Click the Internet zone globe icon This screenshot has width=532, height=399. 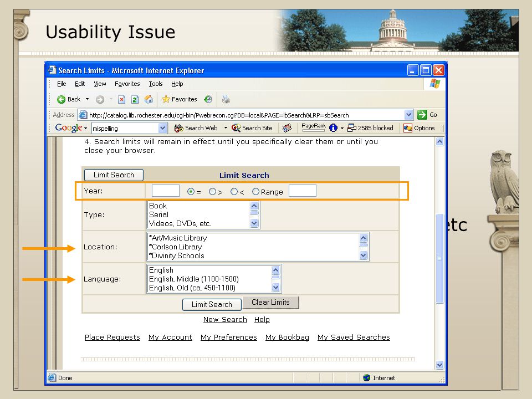[366, 377]
